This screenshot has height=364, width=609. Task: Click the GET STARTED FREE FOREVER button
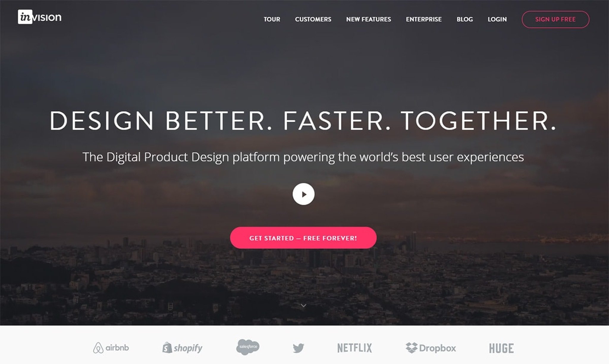tap(303, 238)
